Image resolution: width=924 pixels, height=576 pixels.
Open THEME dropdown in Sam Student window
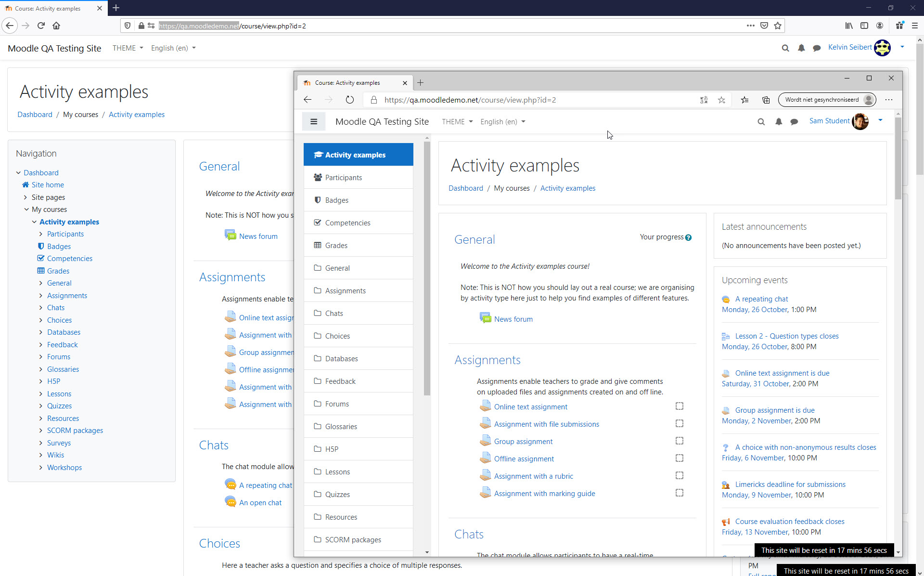pos(457,122)
